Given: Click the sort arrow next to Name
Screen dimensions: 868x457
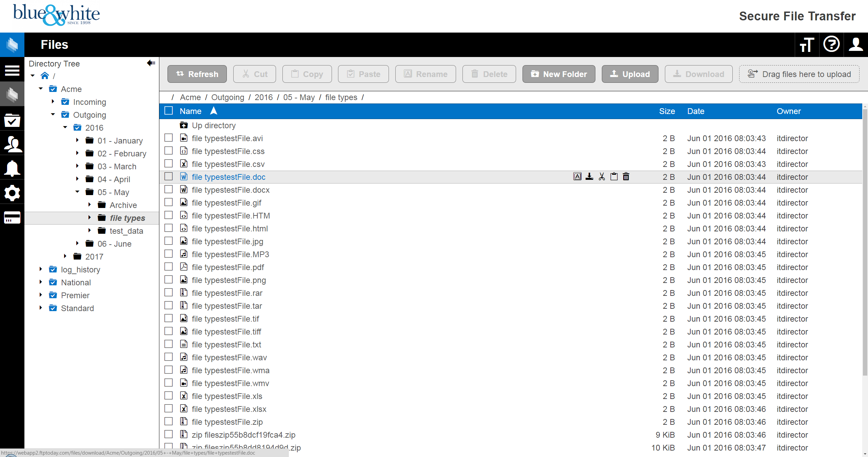Looking at the screenshot, I should click(x=214, y=110).
